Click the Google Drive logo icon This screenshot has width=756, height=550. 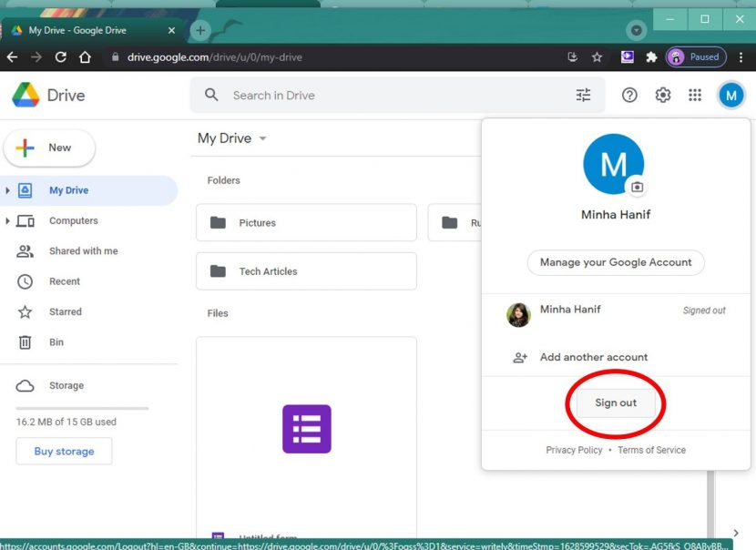[x=26, y=95]
